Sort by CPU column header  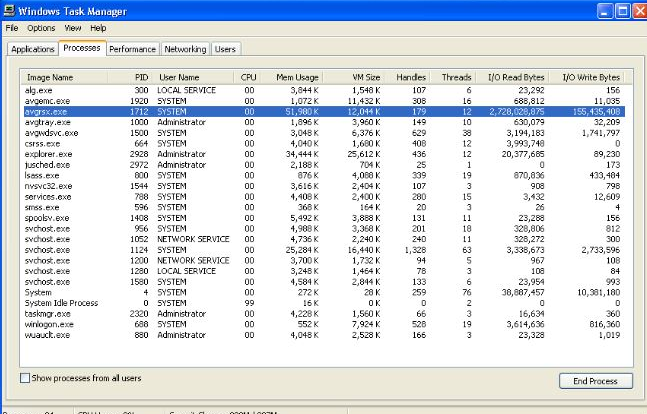(x=248, y=77)
